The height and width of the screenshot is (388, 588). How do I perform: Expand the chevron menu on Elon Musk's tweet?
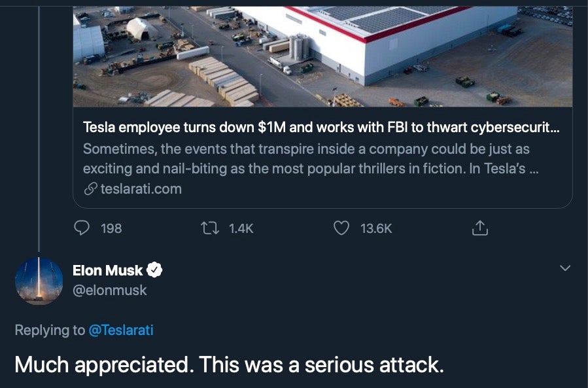[566, 268]
